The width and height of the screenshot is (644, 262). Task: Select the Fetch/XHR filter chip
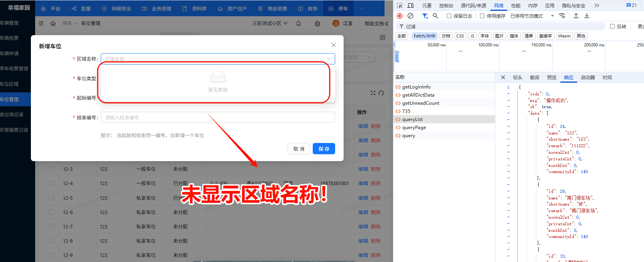click(x=424, y=36)
